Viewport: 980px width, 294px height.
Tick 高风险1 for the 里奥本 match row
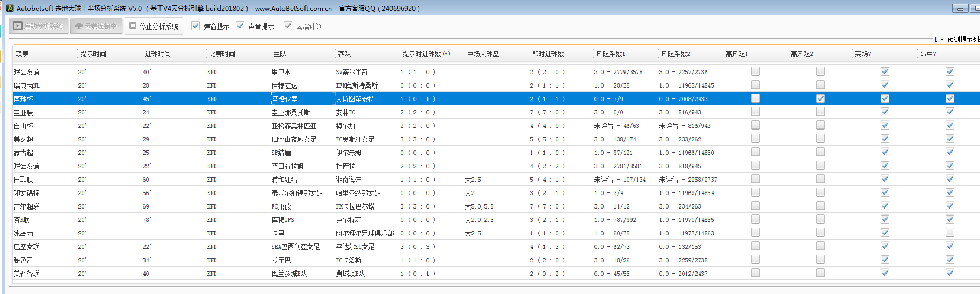756,71
